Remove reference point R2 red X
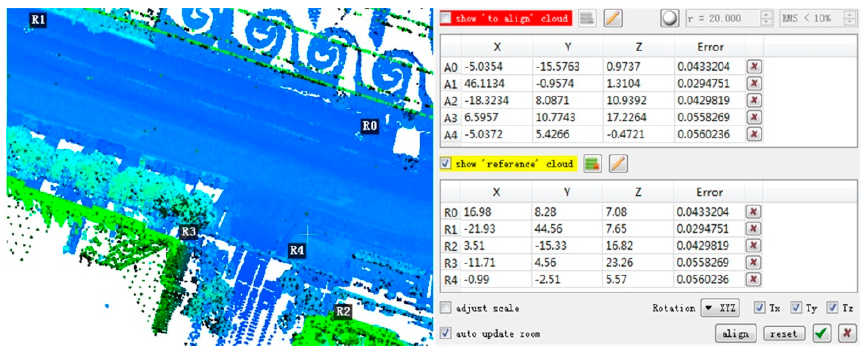This screenshot has width=868, height=352. point(753,245)
